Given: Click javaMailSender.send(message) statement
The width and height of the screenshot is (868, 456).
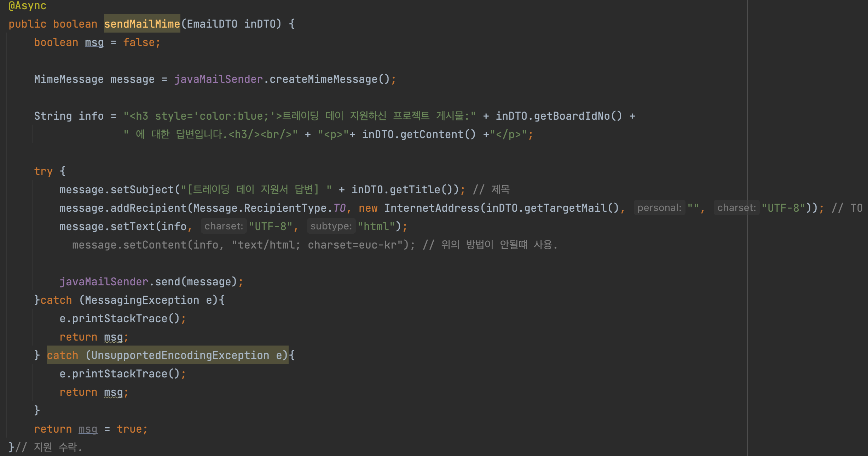Looking at the screenshot, I should click(151, 281).
